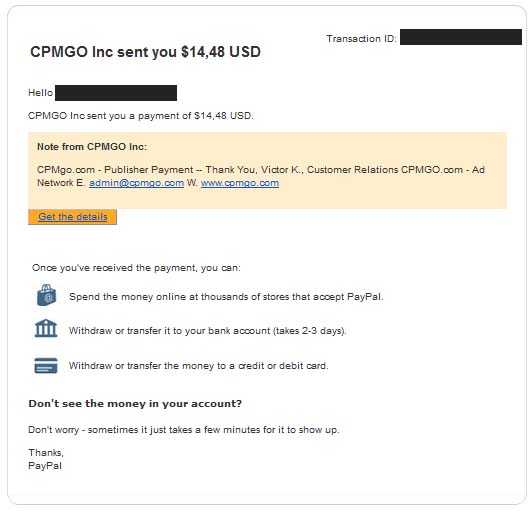This screenshot has height=512, width=532.
Task: Click the heading CPMGO Inc sent you $14,48 USD
Action: (x=146, y=52)
